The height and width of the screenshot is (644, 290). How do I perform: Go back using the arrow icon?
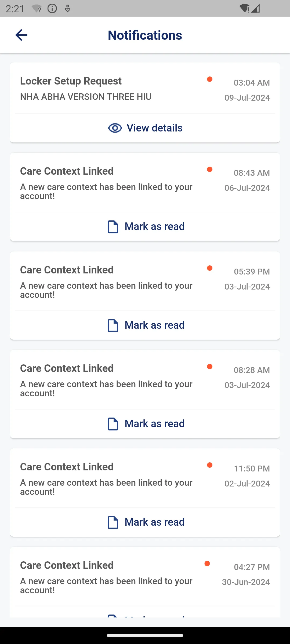pos(21,35)
